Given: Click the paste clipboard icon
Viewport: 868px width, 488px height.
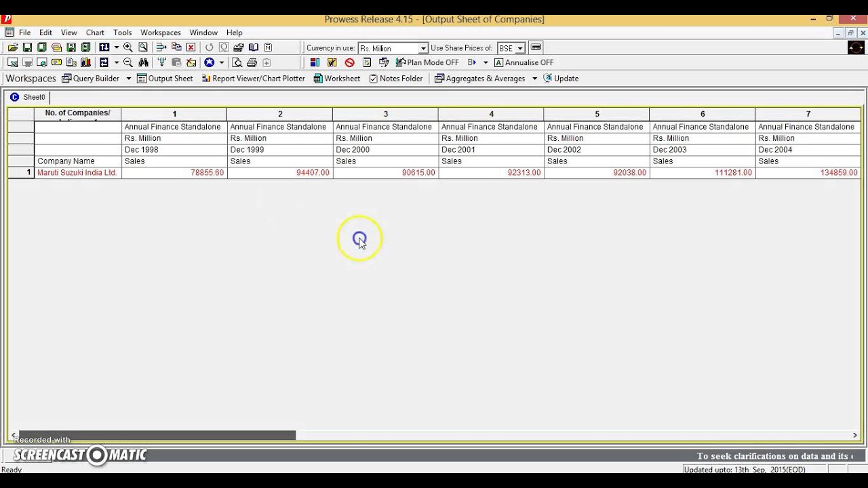Looking at the screenshot, I should pyautogui.click(x=176, y=62).
